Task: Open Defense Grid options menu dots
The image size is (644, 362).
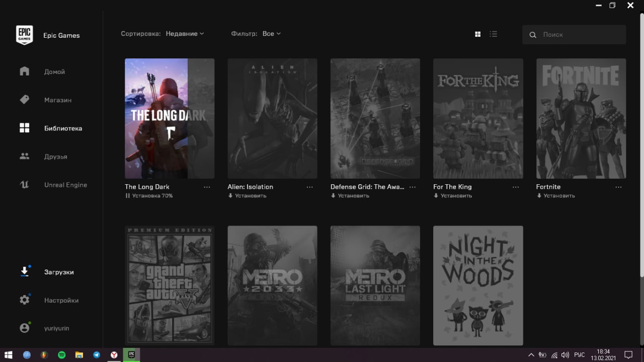Action: pyautogui.click(x=413, y=187)
